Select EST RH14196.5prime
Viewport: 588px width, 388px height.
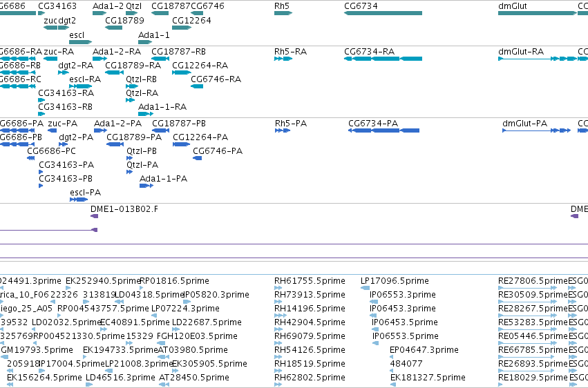(280, 316)
